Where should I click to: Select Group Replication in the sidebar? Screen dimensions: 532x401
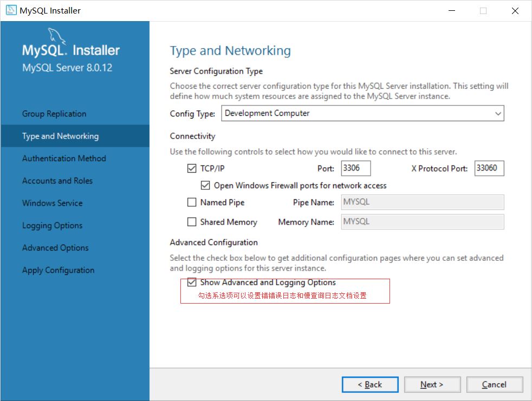point(54,114)
